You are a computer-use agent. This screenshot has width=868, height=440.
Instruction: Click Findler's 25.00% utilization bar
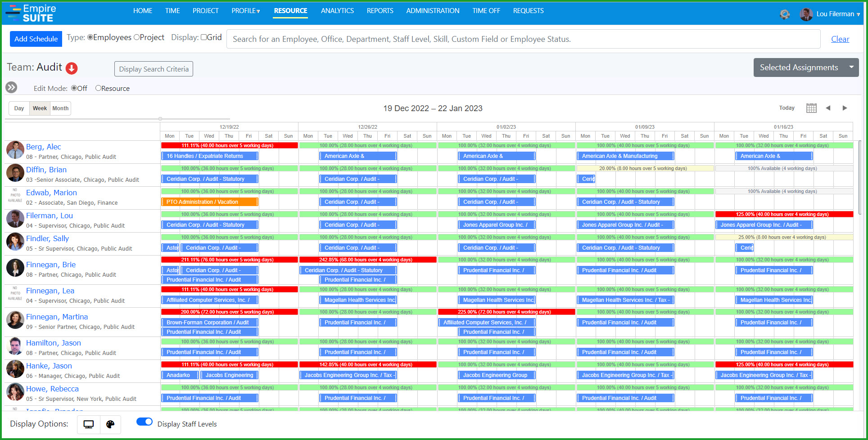784,237
